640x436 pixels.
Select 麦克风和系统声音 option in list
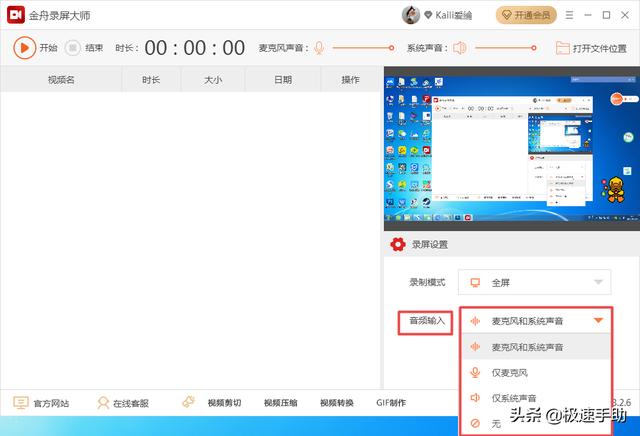point(536,347)
